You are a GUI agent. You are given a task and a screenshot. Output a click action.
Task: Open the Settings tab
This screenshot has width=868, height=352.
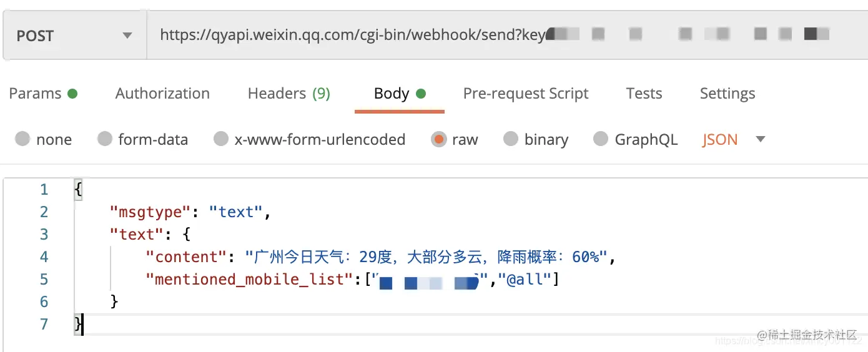click(727, 94)
